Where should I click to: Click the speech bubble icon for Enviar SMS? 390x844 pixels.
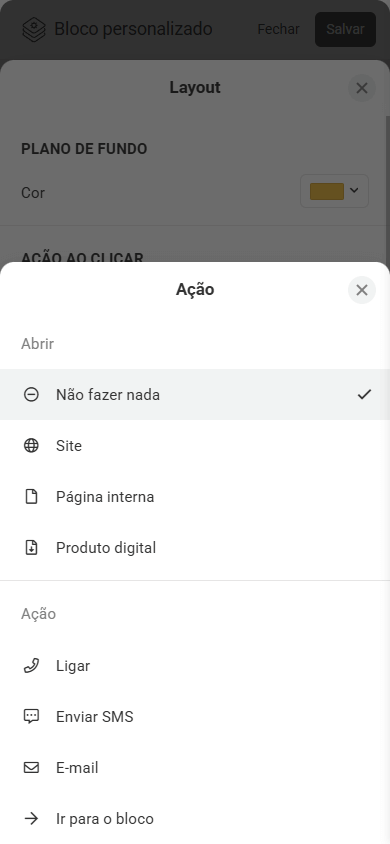click(31, 716)
